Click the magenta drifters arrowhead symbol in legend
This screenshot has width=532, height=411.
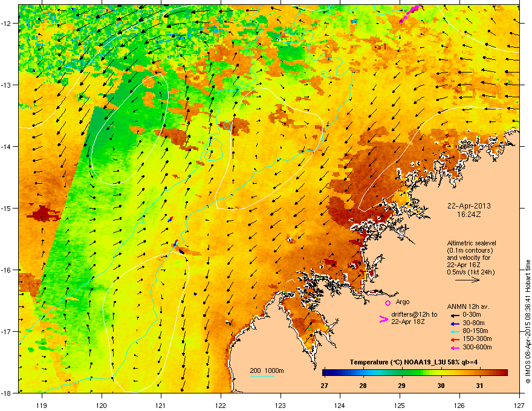383,319
